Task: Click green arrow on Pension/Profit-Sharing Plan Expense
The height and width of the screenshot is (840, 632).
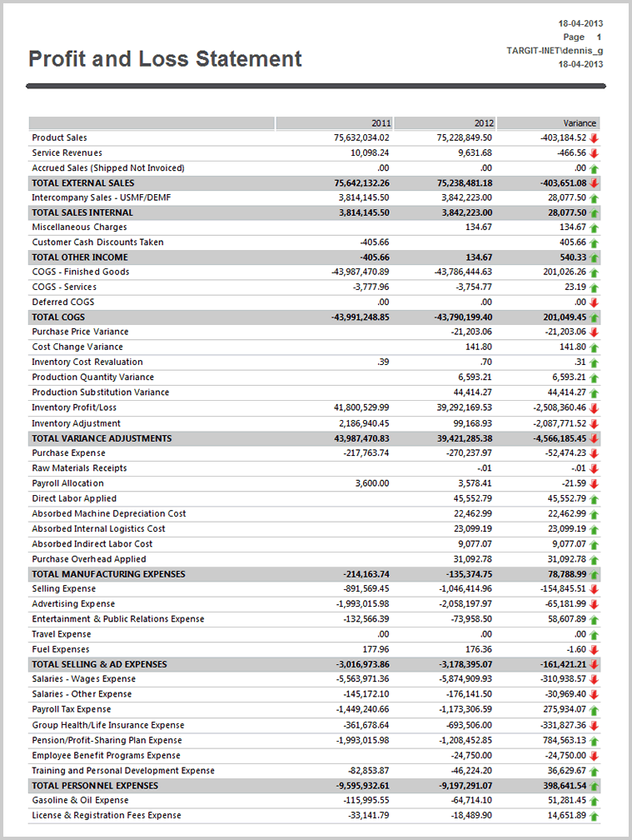Action: (594, 741)
